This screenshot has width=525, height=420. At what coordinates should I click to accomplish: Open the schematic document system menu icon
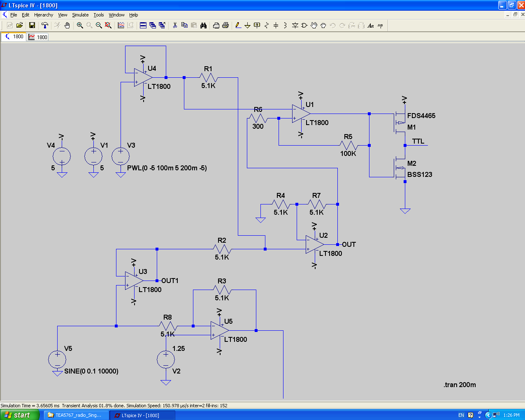tap(5, 15)
